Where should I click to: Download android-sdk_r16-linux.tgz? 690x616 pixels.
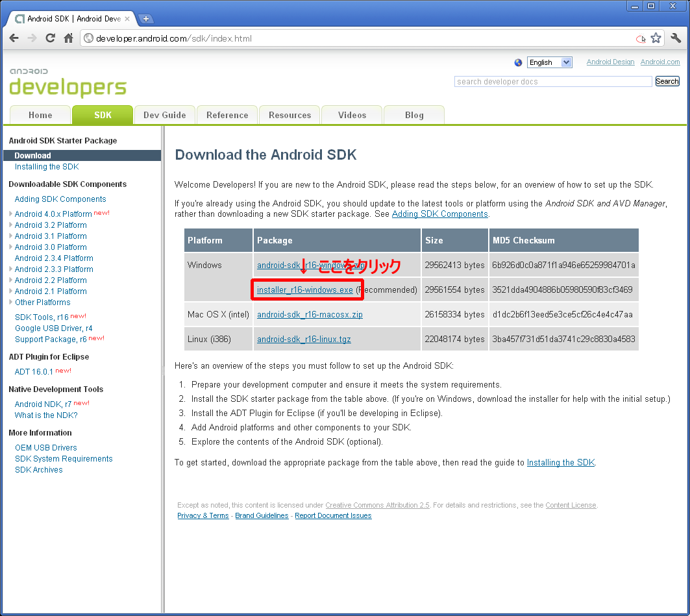click(304, 339)
